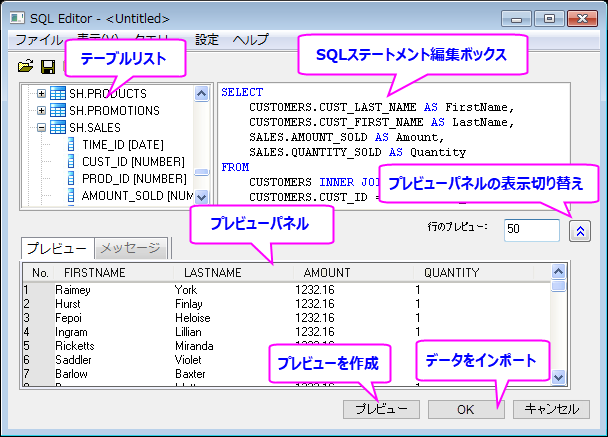Click the preview grid scrollbar thumb

[558, 286]
